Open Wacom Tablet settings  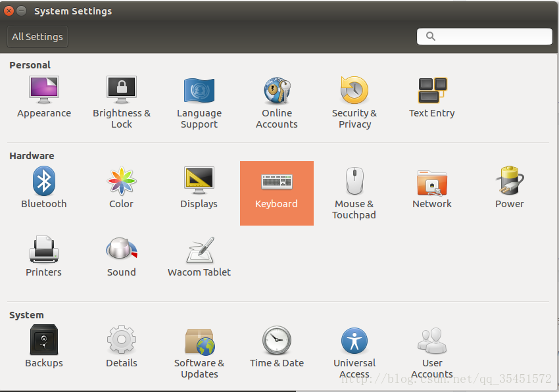(199, 257)
